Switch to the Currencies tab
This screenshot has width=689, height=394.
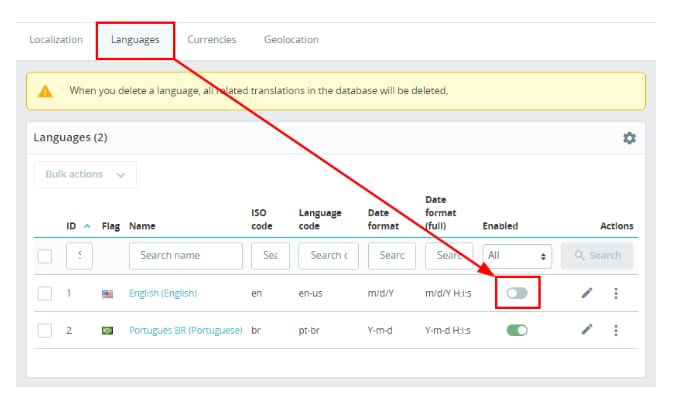click(x=212, y=40)
